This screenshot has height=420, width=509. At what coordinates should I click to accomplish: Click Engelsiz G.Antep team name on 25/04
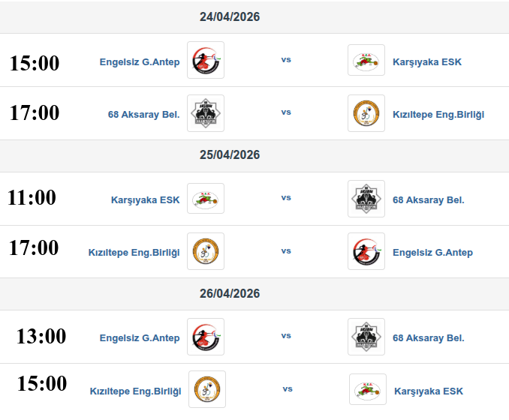pyautogui.click(x=432, y=253)
